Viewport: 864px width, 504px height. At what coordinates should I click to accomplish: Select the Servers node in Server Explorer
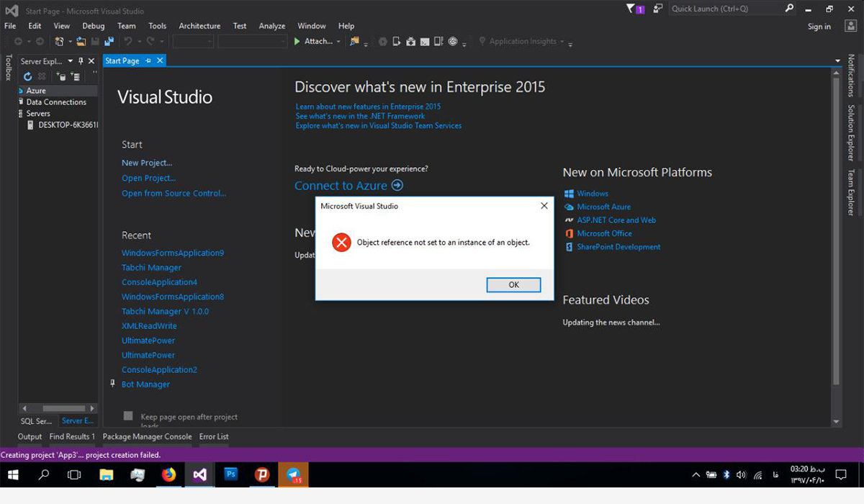click(38, 114)
